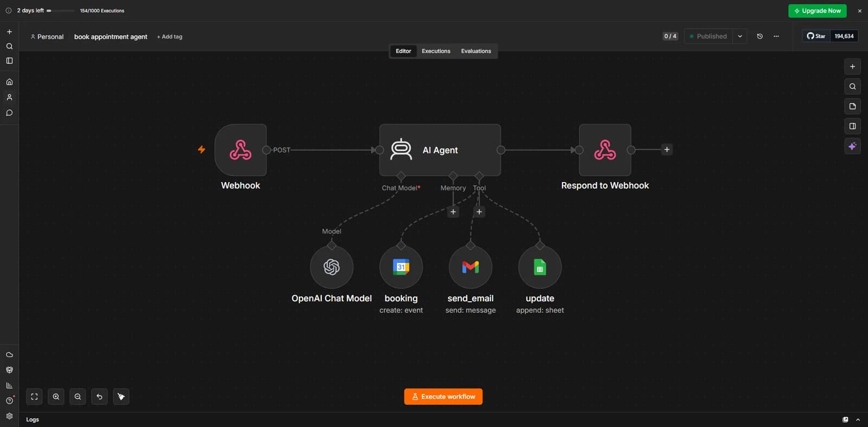Viewport: 868px width, 427px height.
Task: Open the sidebar search icon
Action: tap(9, 46)
